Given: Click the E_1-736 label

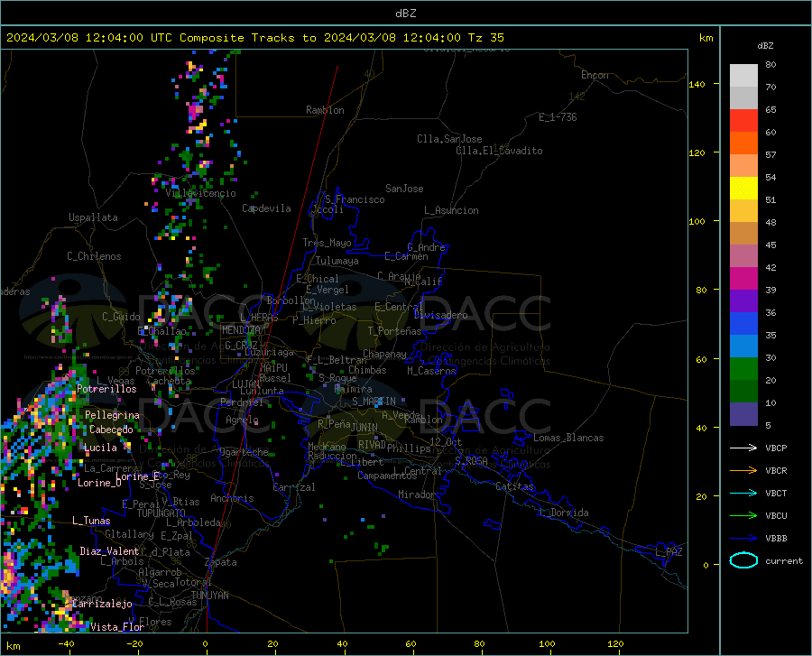Looking at the screenshot, I should 558,117.
